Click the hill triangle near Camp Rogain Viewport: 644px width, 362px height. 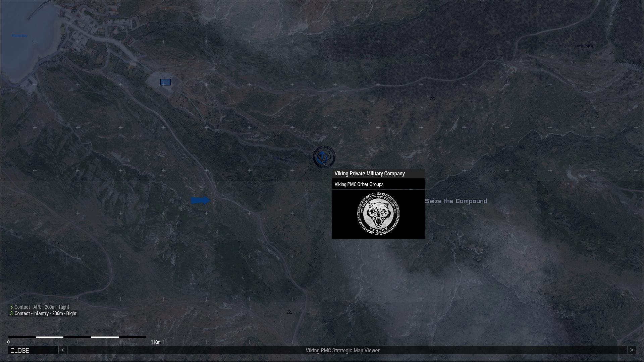pos(612,54)
